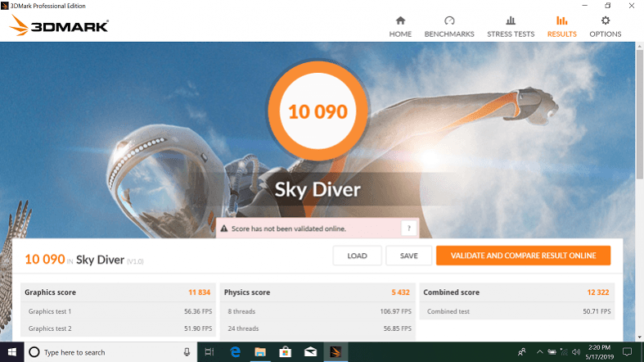Click the Cortana circle icon
The height and width of the screenshot is (362, 644).
34,352
